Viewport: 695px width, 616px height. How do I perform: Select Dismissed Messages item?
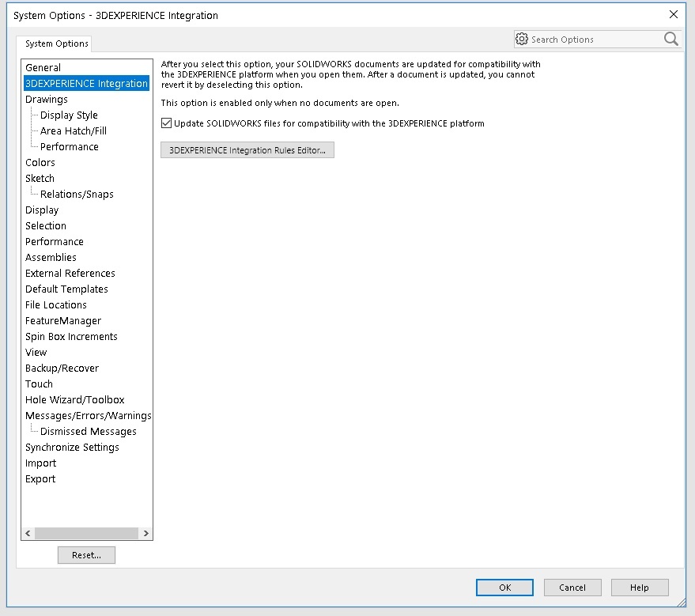tap(89, 431)
